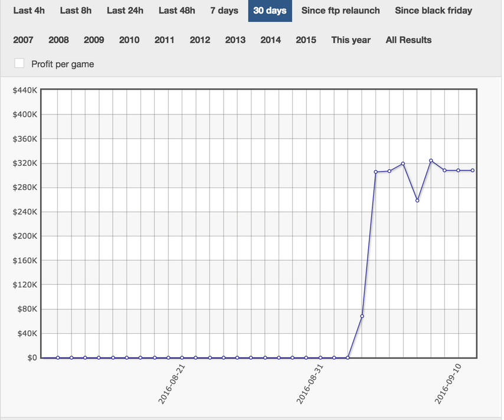This screenshot has width=504, height=420.
Task: Switch to Last 48h results
Action: pyautogui.click(x=177, y=11)
